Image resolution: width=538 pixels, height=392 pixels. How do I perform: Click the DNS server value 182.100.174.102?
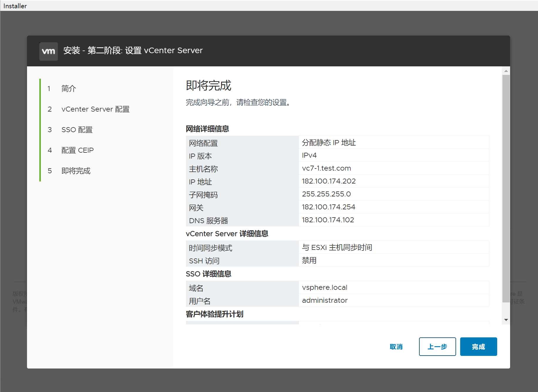coord(328,220)
